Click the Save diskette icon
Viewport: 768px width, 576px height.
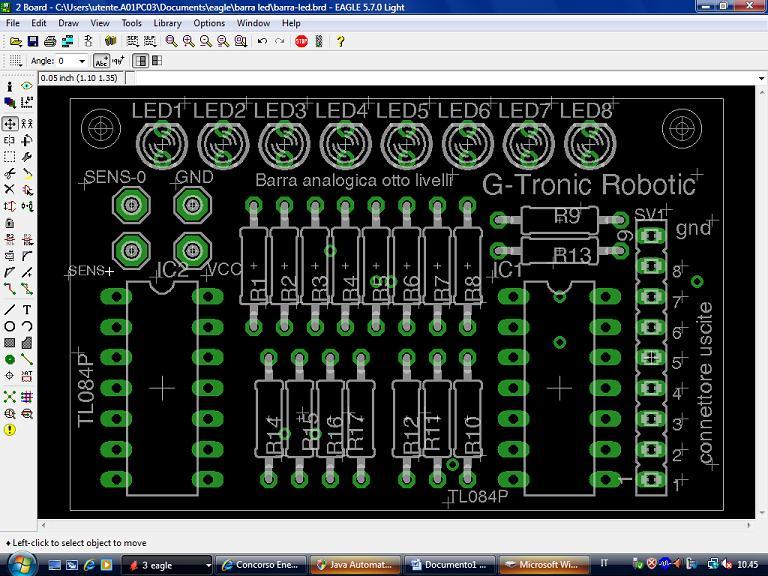pos(33,41)
